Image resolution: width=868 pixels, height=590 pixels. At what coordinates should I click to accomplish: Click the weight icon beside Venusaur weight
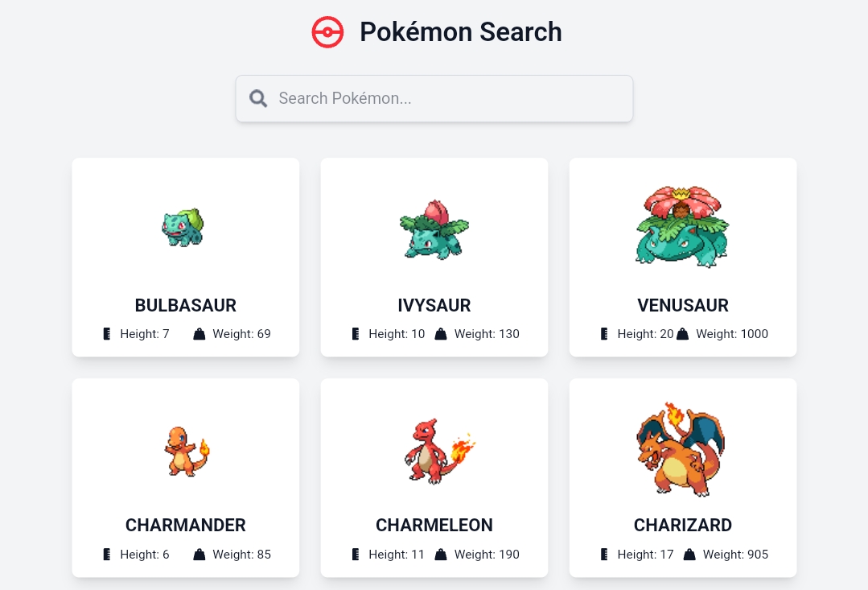[683, 334]
